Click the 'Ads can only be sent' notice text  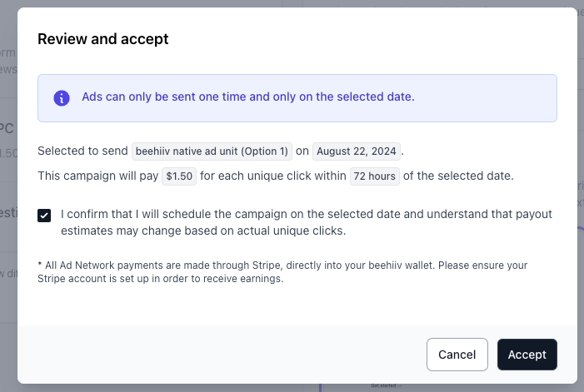coord(248,97)
